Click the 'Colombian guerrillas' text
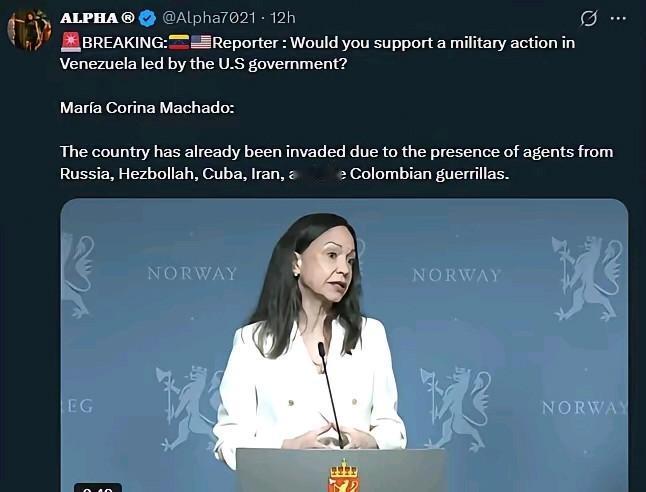646x492 pixels. tap(428, 174)
